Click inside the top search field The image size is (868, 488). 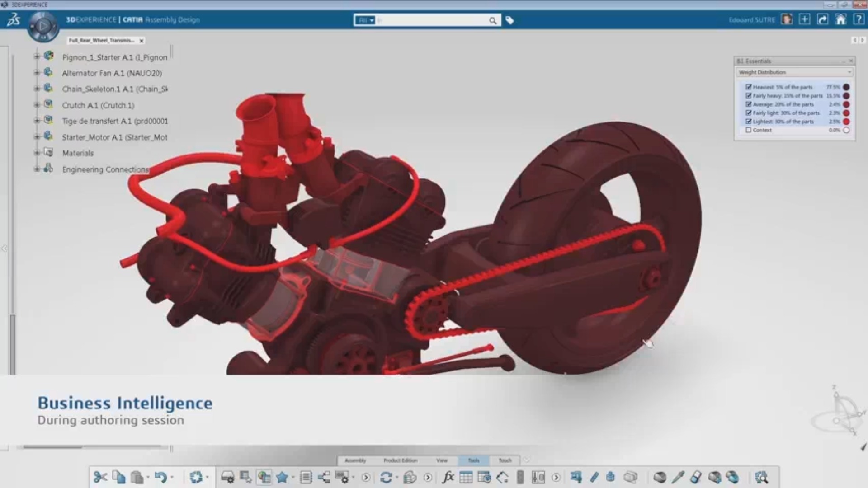(432, 20)
